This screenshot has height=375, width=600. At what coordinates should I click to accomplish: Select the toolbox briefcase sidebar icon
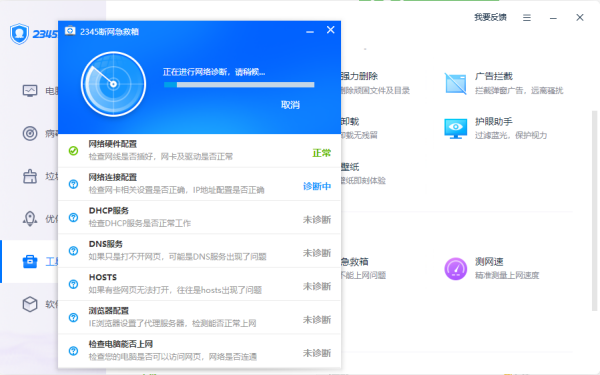tap(30, 262)
